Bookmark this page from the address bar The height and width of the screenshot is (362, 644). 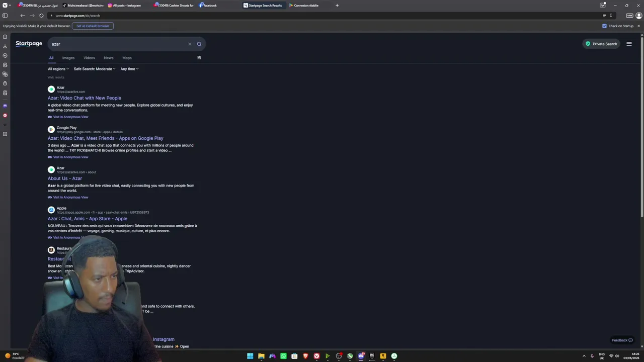(x=611, y=16)
